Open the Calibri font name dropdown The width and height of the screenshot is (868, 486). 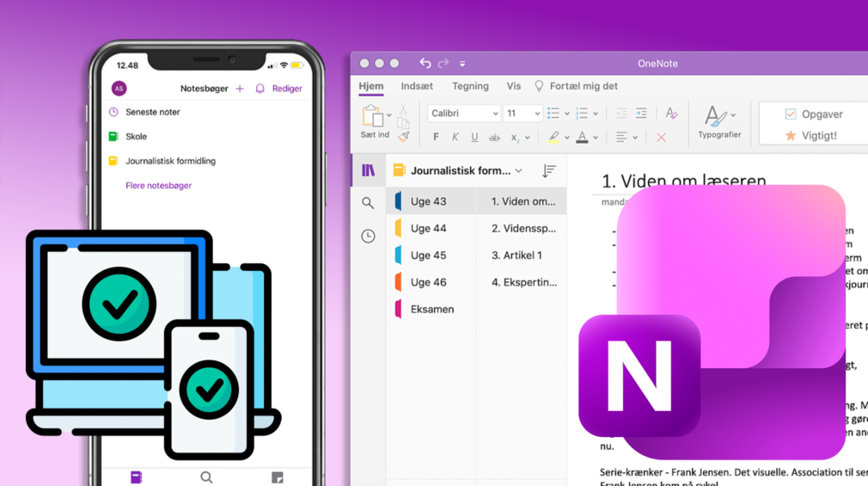tap(464, 114)
